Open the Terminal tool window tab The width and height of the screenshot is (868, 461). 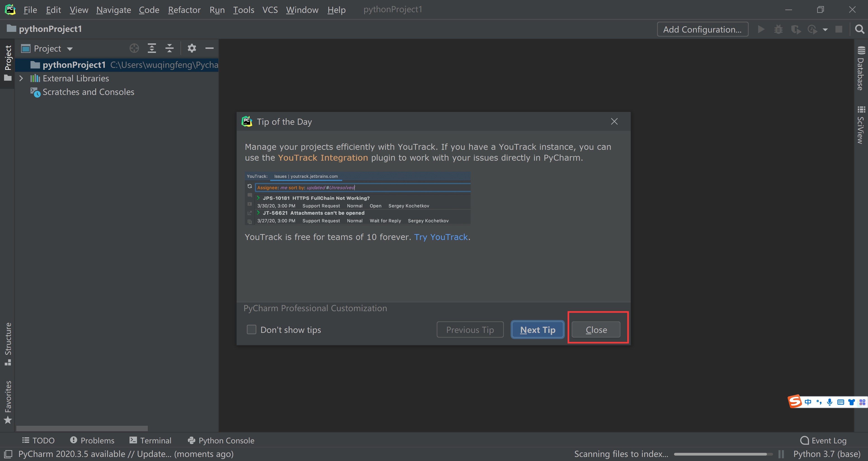click(150, 440)
